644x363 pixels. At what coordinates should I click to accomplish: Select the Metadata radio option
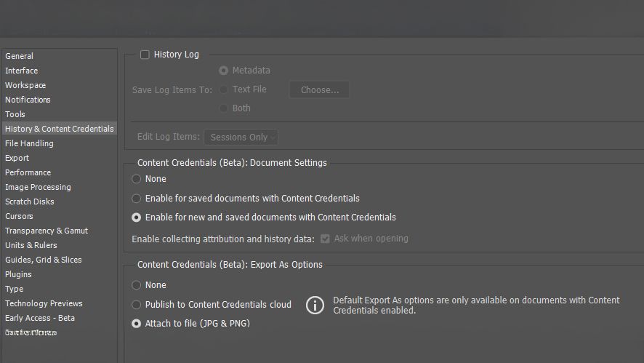224,71
